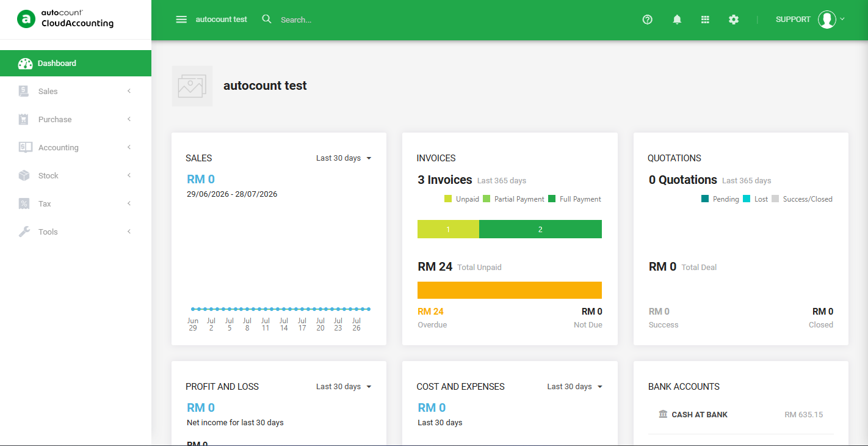The image size is (868, 446).
Task: Toggle the hamburger menu icon
Action: tap(181, 20)
